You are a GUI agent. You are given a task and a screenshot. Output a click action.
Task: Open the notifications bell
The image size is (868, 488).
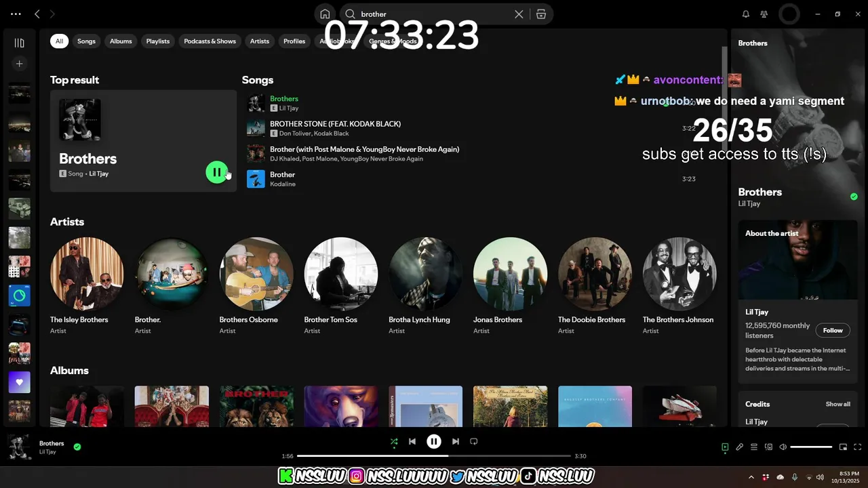(746, 14)
